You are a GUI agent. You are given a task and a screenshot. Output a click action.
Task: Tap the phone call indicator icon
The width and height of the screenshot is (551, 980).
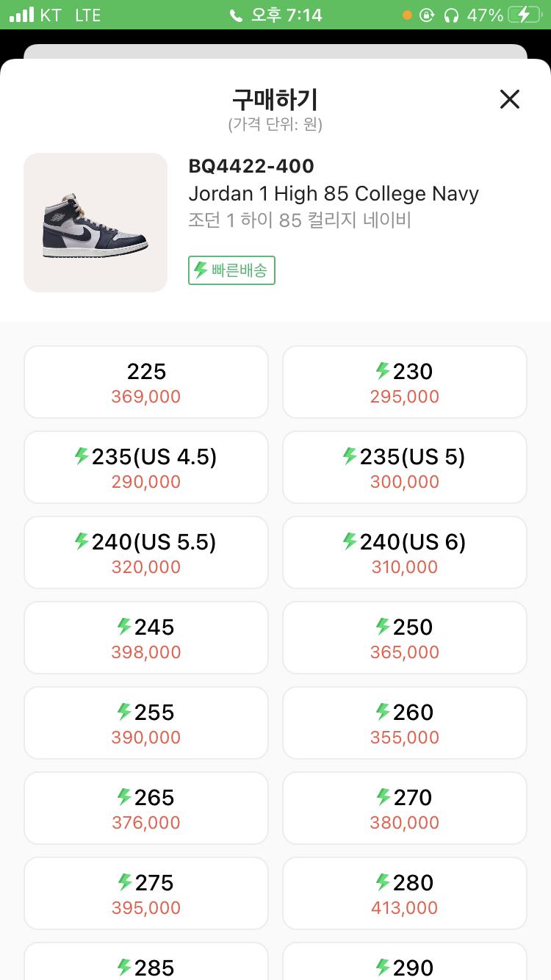tap(236, 15)
